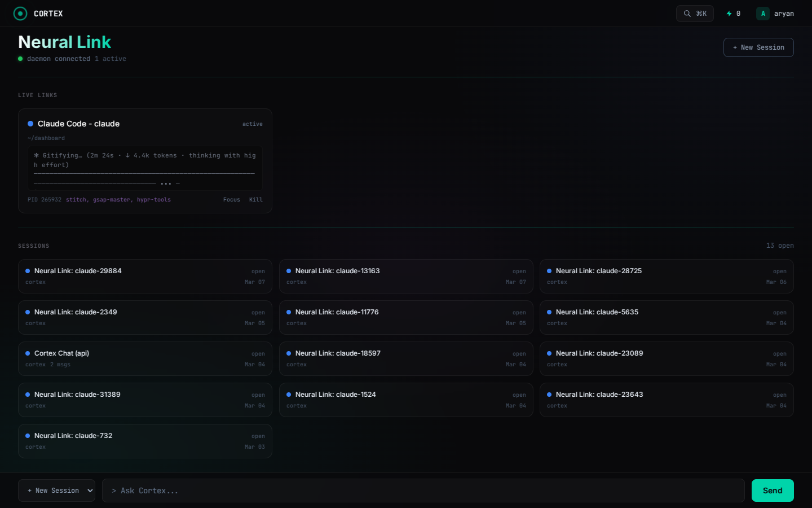Click the top-right New Session button

coord(758,47)
